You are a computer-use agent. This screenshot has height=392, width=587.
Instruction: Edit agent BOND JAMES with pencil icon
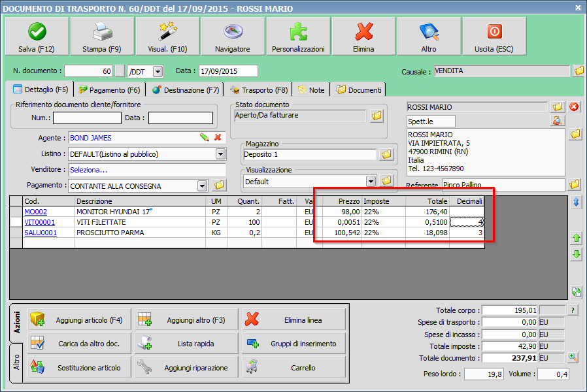(205, 138)
